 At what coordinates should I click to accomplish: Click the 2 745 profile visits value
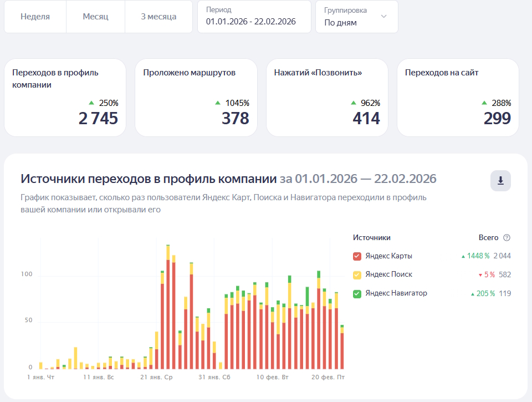(x=98, y=119)
